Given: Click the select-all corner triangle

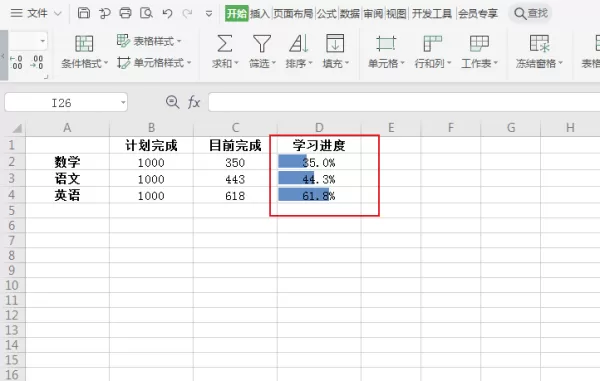Looking at the screenshot, I should pos(17,128).
